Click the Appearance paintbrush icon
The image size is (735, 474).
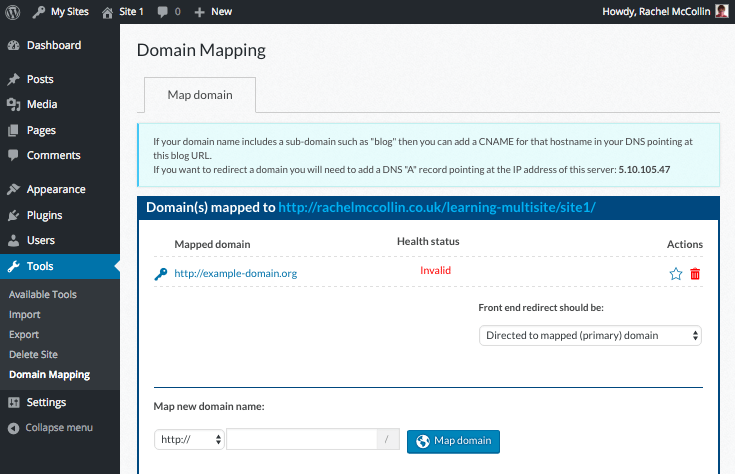click(14, 189)
